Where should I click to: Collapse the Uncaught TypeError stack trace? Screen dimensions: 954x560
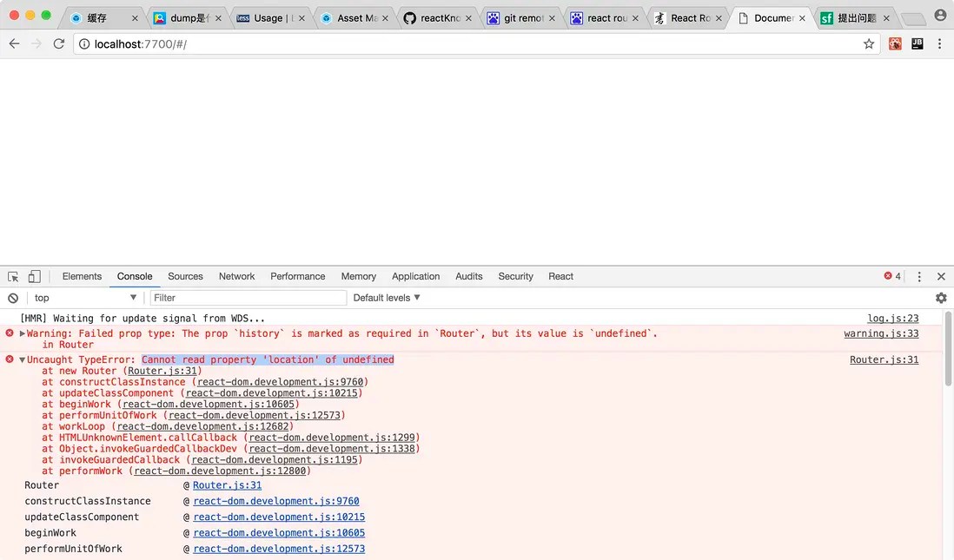[x=21, y=359]
